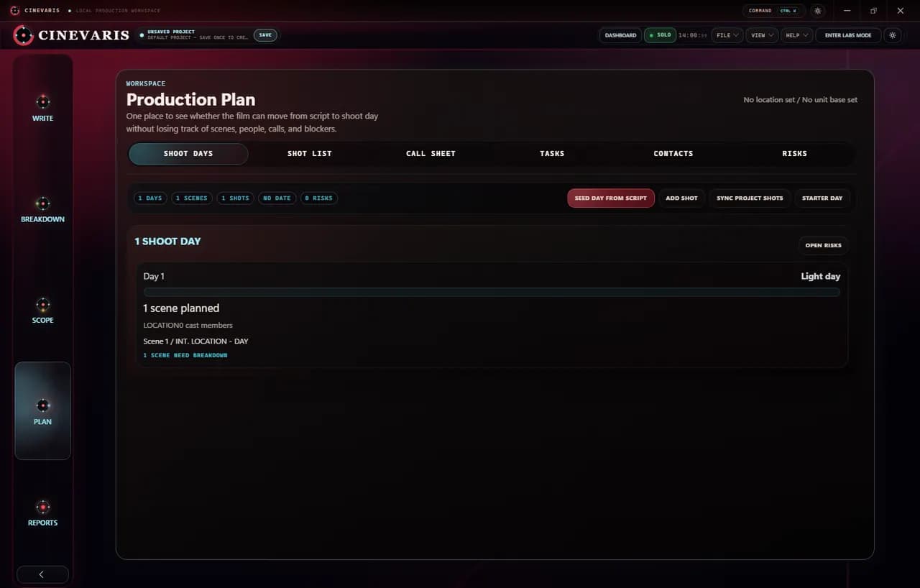Viewport: 920px width, 588px height.
Task: Click the Add Shot button
Action: click(681, 198)
